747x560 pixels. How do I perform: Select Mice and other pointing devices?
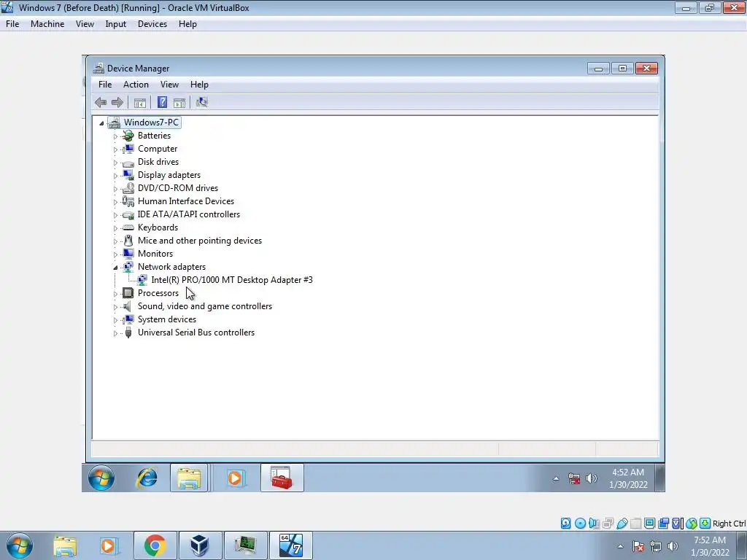pos(200,241)
